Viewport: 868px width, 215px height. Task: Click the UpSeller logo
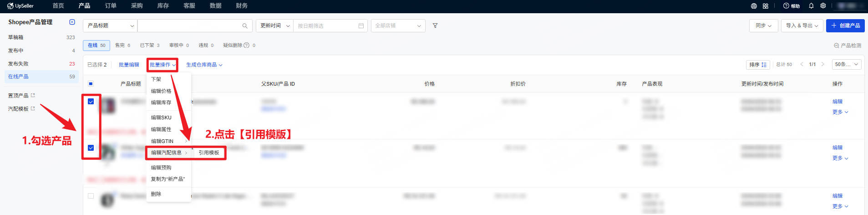coord(20,6)
